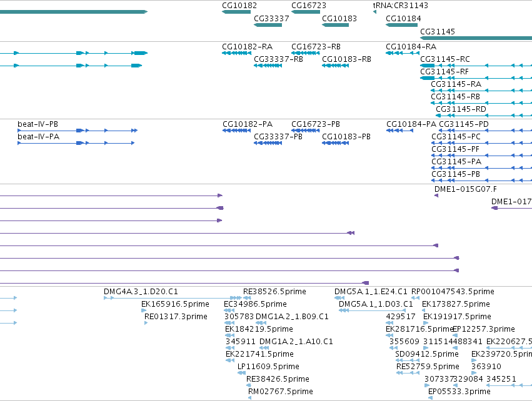Select EST "EK281716.5prime"
Screen dimensions: 532x401
(x=419, y=329)
